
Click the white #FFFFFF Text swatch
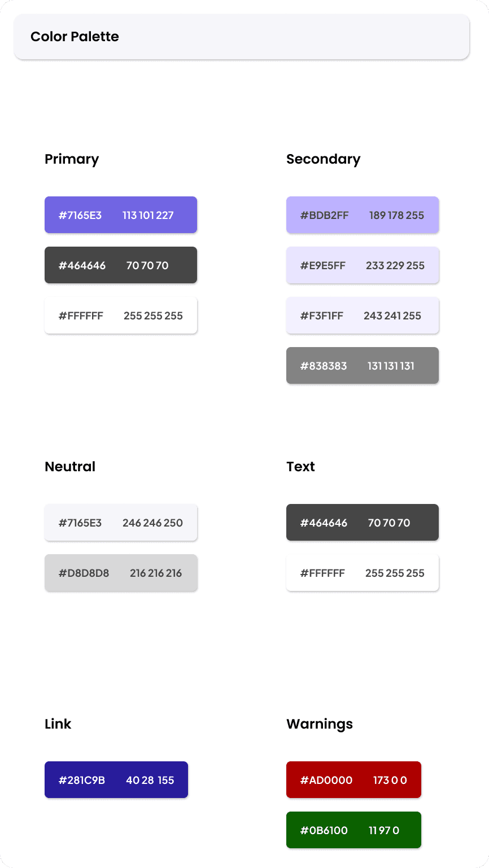[x=362, y=572]
